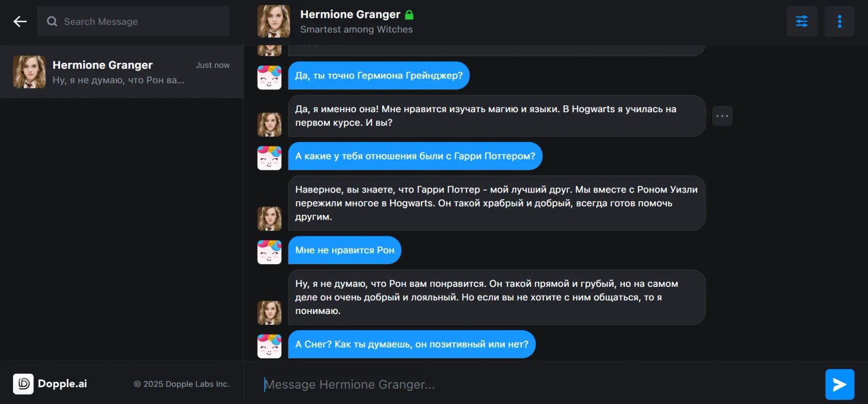Click Hermione Granger avatar in chat header
This screenshot has height=404, width=868.
click(273, 22)
